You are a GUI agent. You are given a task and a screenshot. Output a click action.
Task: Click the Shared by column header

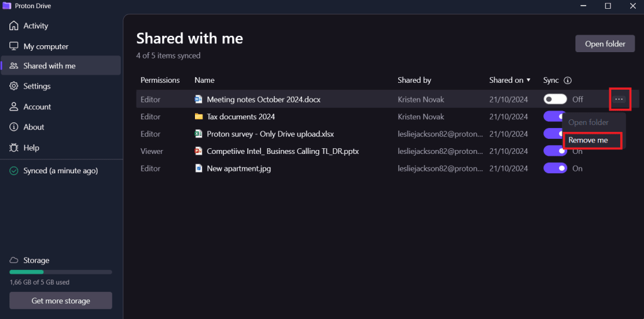pos(414,80)
